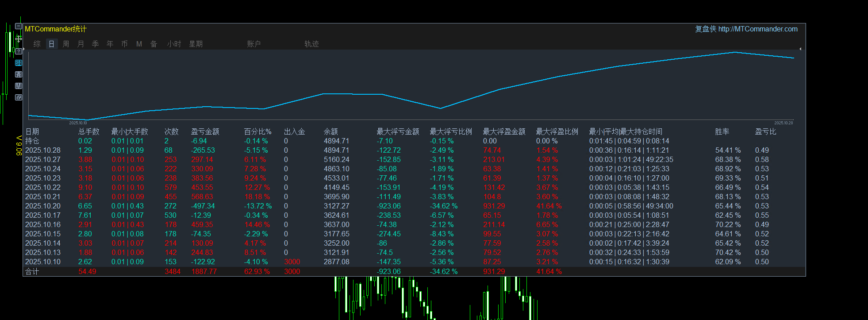Click the four-arrow move handle icon

click(19, 39)
